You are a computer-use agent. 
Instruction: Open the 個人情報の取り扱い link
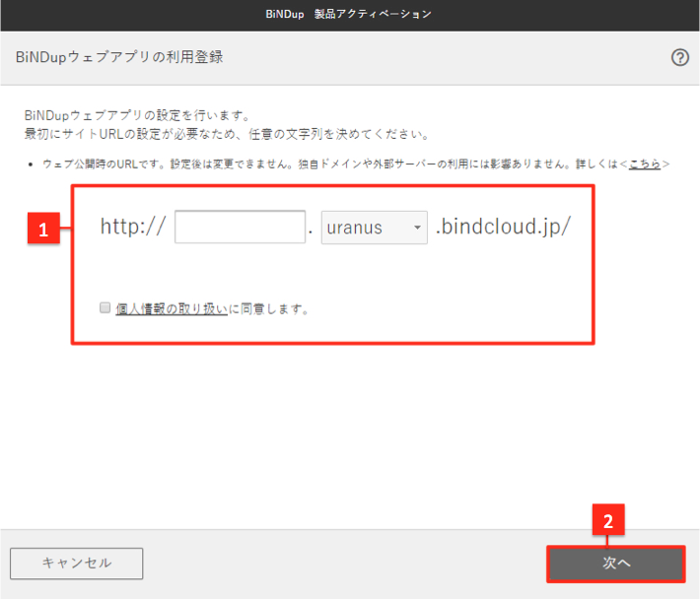(172, 308)
